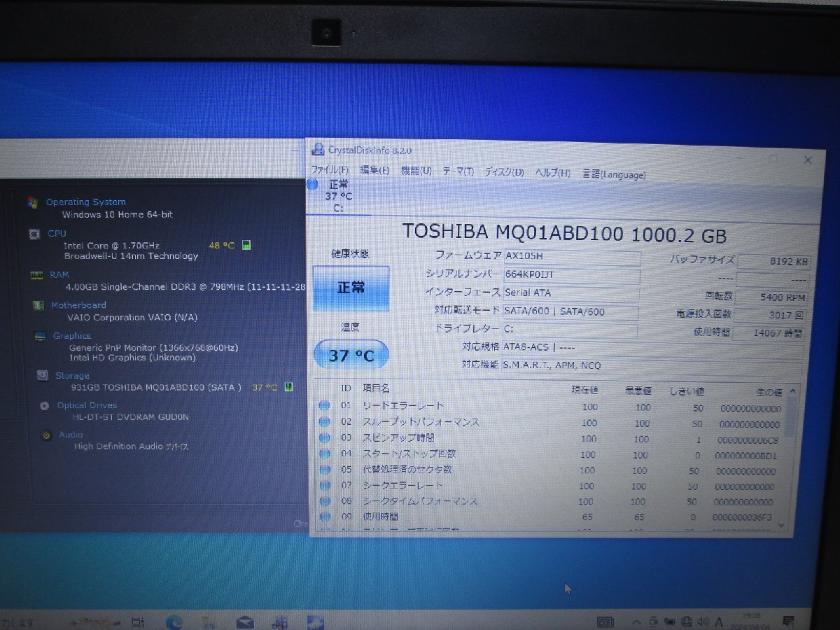Open the ファイル(F) menu in CrystalDiskInfo
This screenshot has height=630, width=840.
point(329,171)
